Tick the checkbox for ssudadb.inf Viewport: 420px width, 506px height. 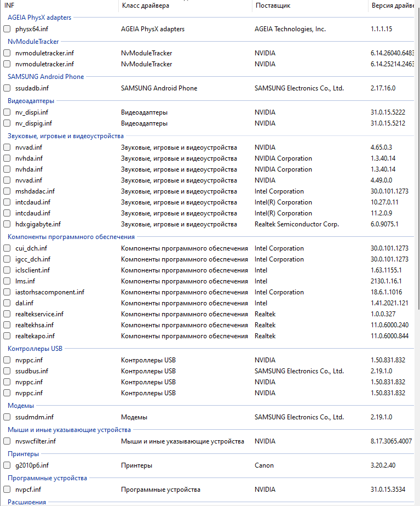[x=7, y=88]
